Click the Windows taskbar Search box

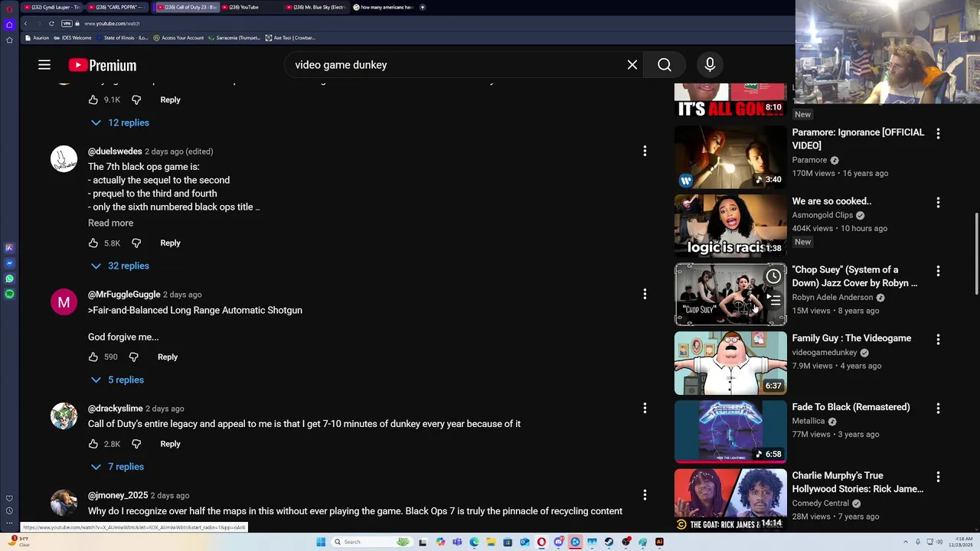[x=373, y=542]
